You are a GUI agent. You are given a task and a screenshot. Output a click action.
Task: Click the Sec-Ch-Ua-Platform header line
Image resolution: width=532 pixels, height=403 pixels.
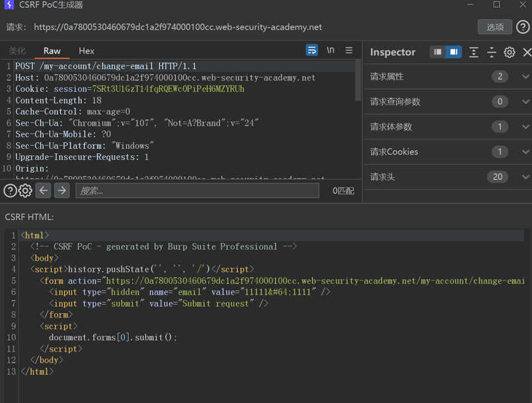(85, 146)
